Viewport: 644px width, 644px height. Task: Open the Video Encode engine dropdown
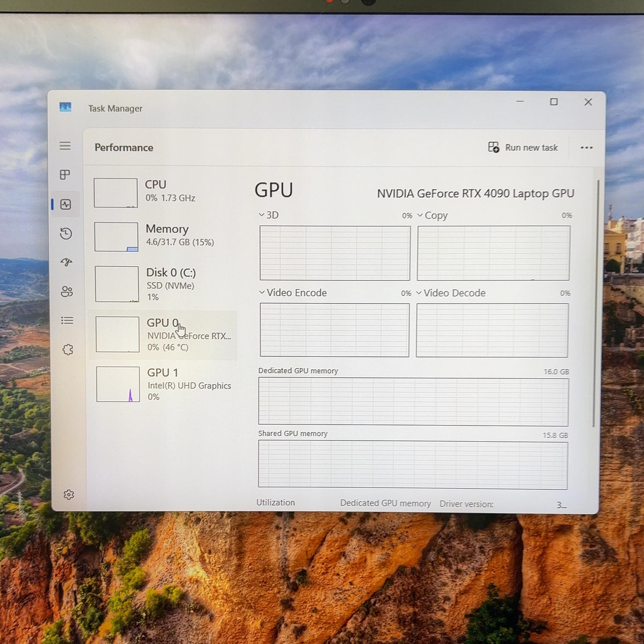(293, 293)
